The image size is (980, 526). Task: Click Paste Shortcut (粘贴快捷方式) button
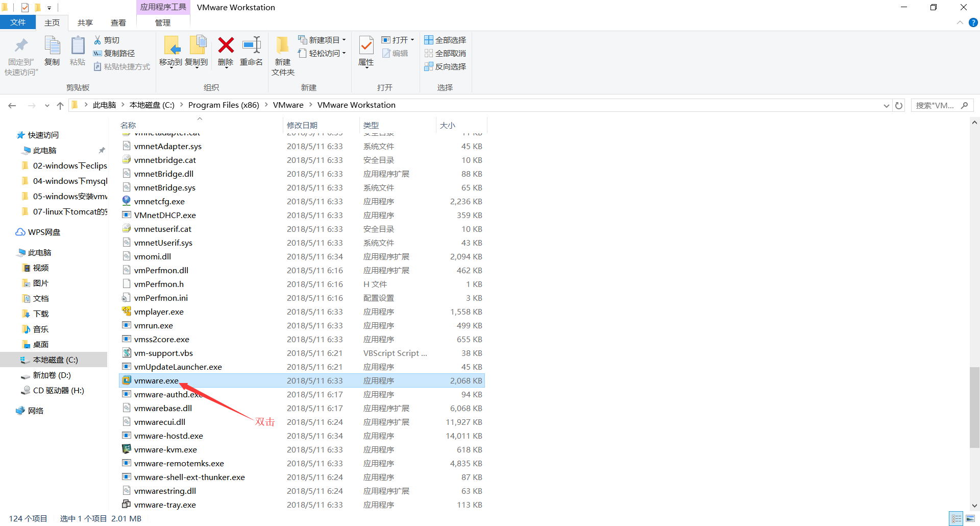click(x=122, y=66)
